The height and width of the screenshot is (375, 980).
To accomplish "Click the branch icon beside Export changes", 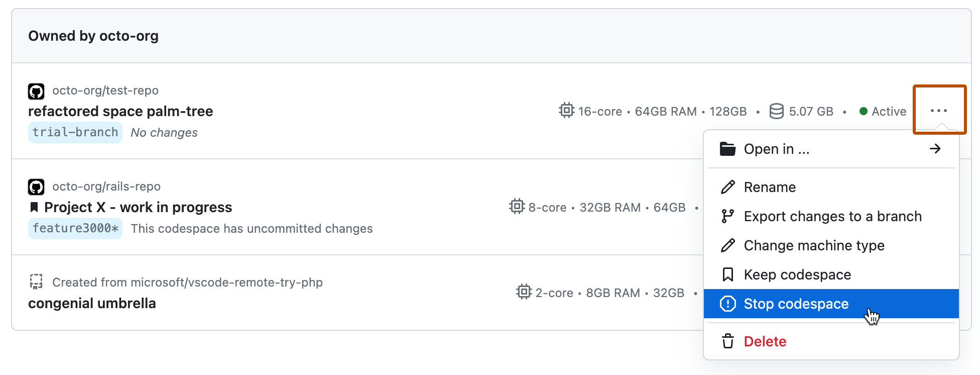I will pyautogui.click(x=727, y=216).
